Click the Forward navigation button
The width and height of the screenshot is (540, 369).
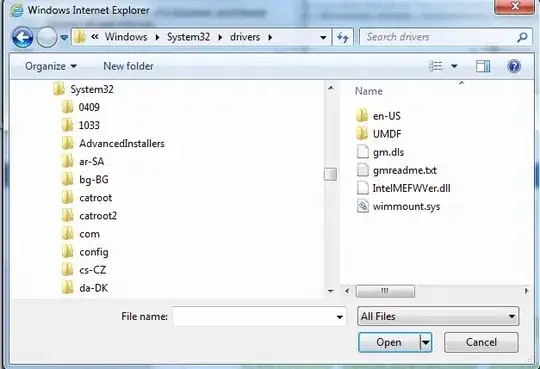click(x=46, y=37)
